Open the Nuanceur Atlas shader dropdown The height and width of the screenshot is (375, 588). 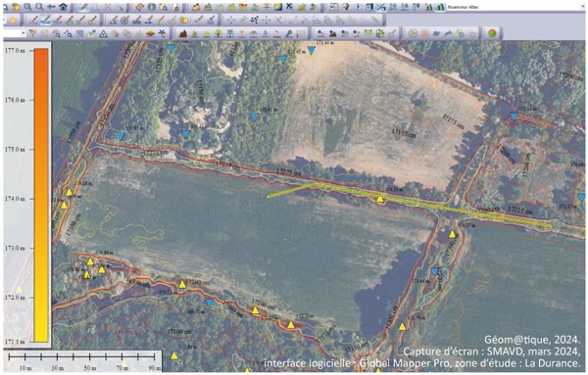pos(515,7)
